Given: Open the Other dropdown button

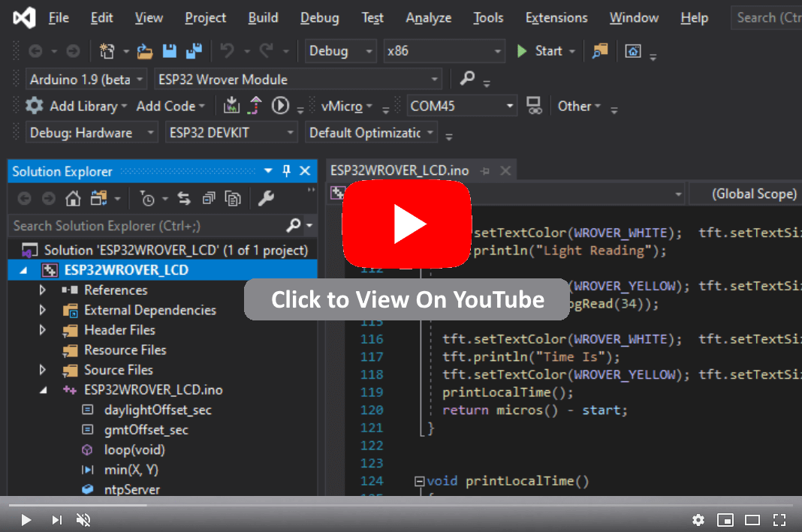Looking at the screenshot, I should pyautogui.click(x=578, y=107).
